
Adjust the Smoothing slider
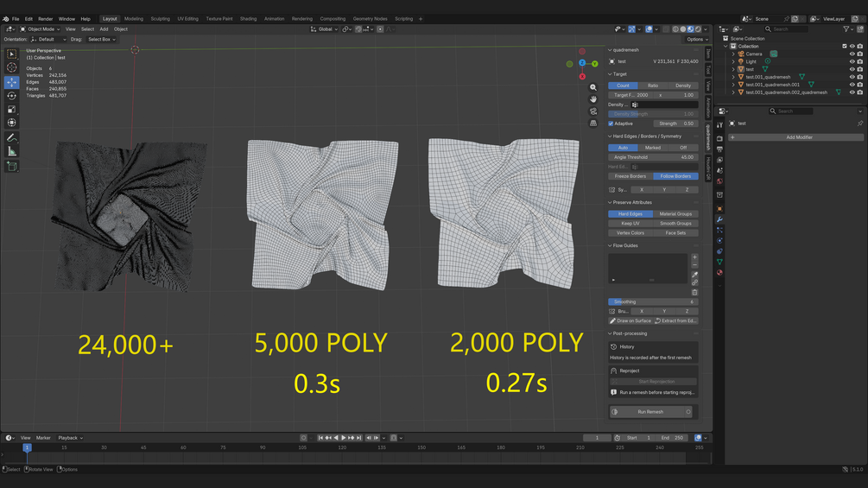tap(653, 302)
